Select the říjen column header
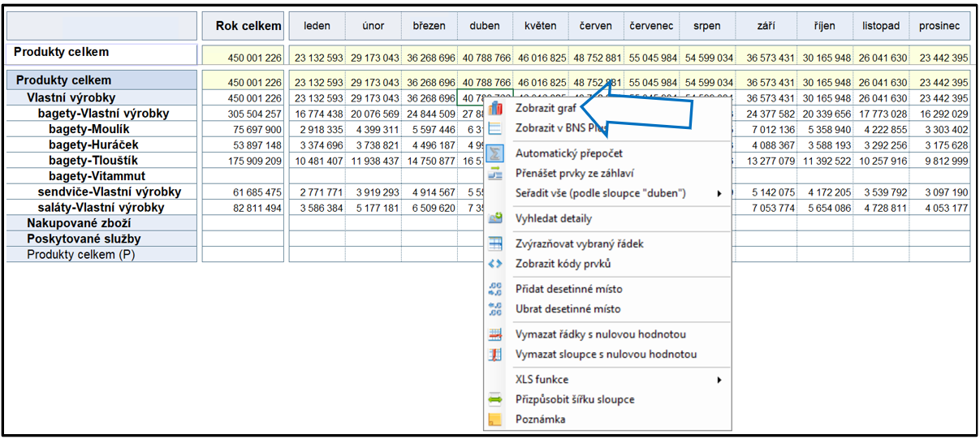This screenshot has height=439, width=980. tap(825, 26)
